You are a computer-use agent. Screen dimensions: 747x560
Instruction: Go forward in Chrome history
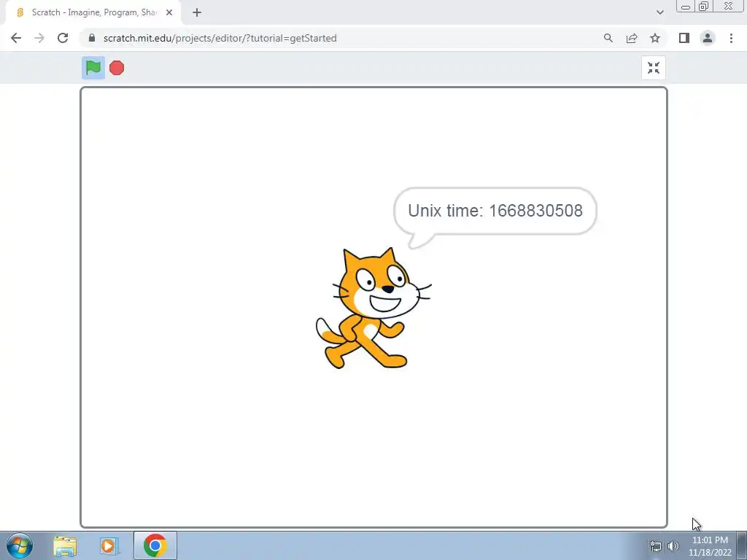pos(39,38)
